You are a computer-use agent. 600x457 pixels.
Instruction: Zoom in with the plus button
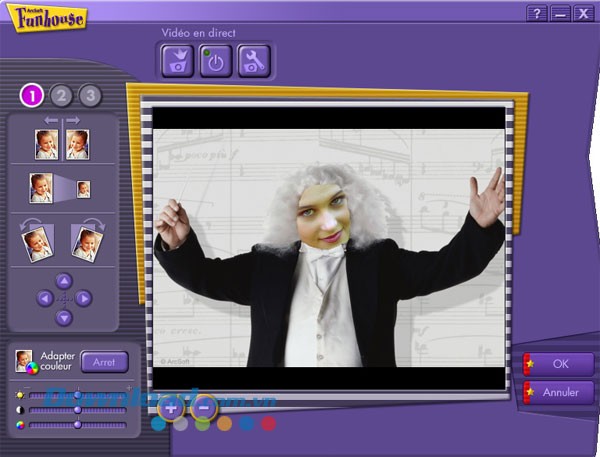point(170,407)
